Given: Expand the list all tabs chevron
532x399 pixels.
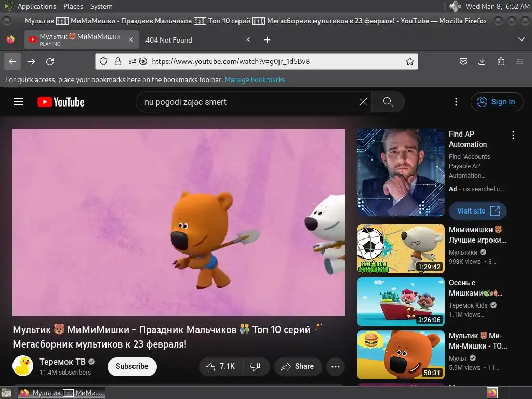Looking at the screenshot, I should tap(522, 39).
